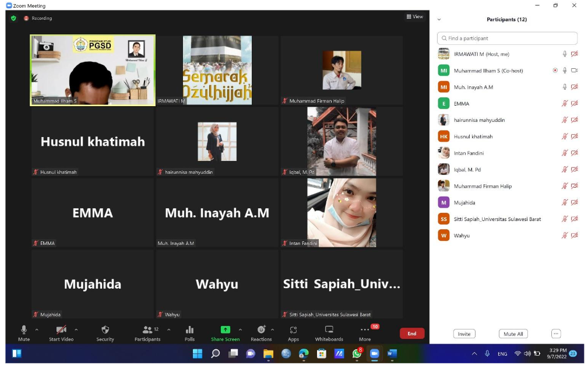Click the Start Video camera icon
588x368 pixels.
click(61, 330)
